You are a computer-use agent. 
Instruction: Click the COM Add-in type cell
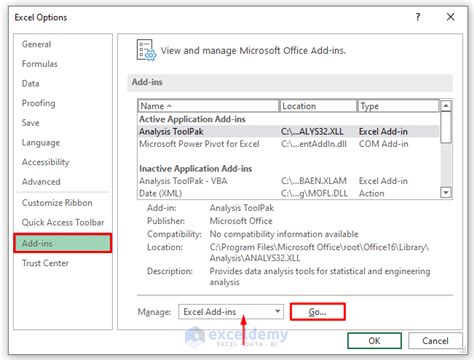point(383,144)
